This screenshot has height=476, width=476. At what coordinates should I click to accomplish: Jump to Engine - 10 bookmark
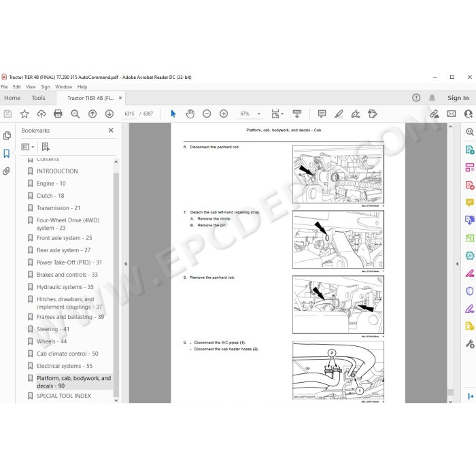coord(51,184)
